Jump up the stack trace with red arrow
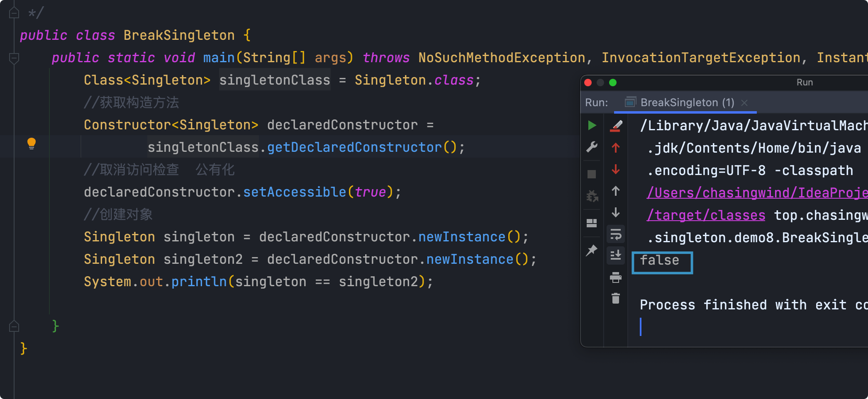The image size is (868, 399). point(616,148)
